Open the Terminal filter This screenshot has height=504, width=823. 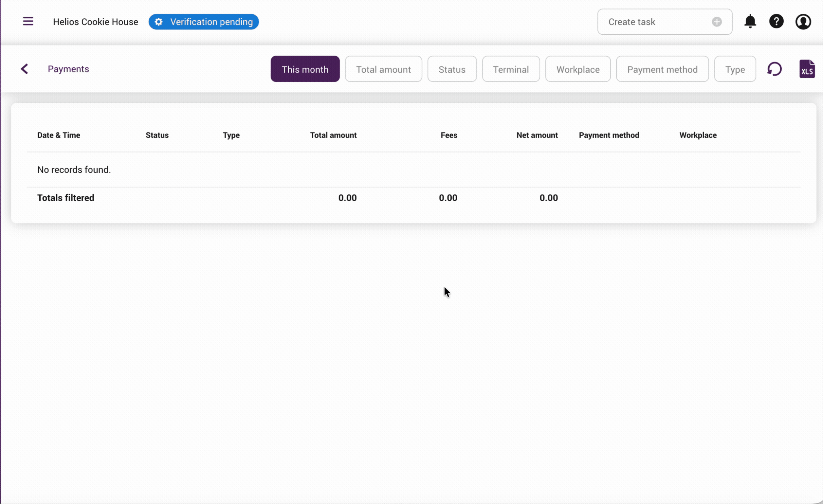(x=511, y=69)
